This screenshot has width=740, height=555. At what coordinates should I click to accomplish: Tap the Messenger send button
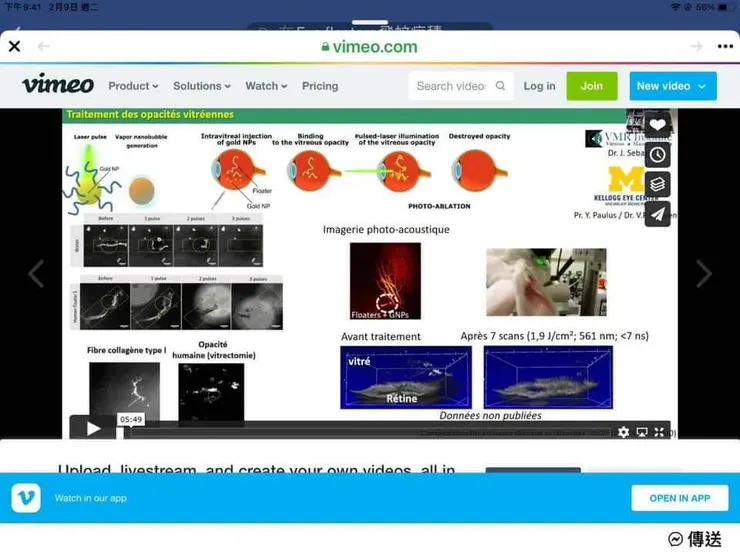pyautogui.click(x=695, y=538)
